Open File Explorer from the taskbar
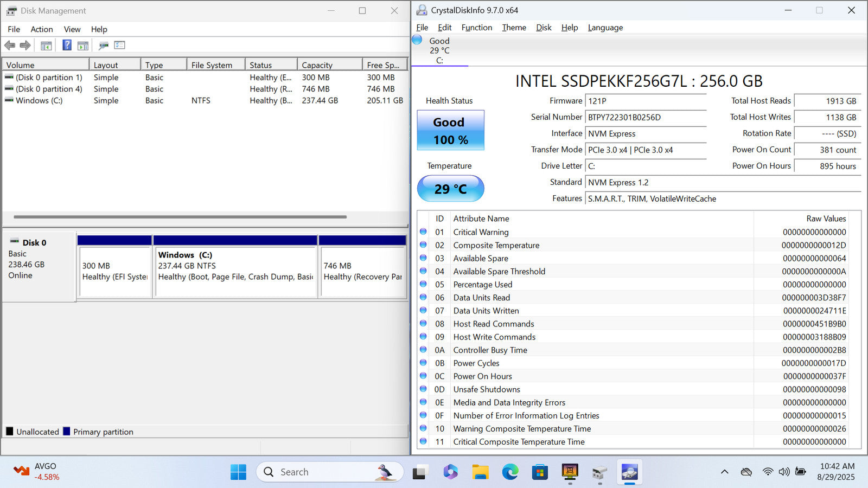 480,472
